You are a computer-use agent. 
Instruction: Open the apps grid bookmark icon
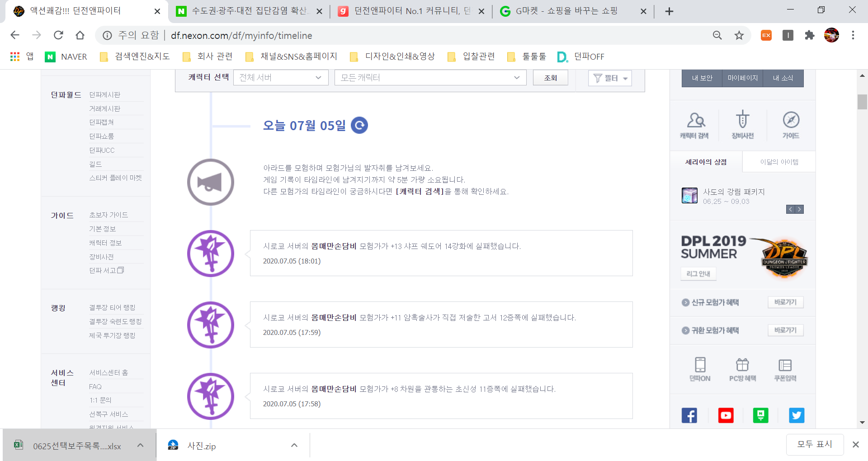[x=15, y=56]
